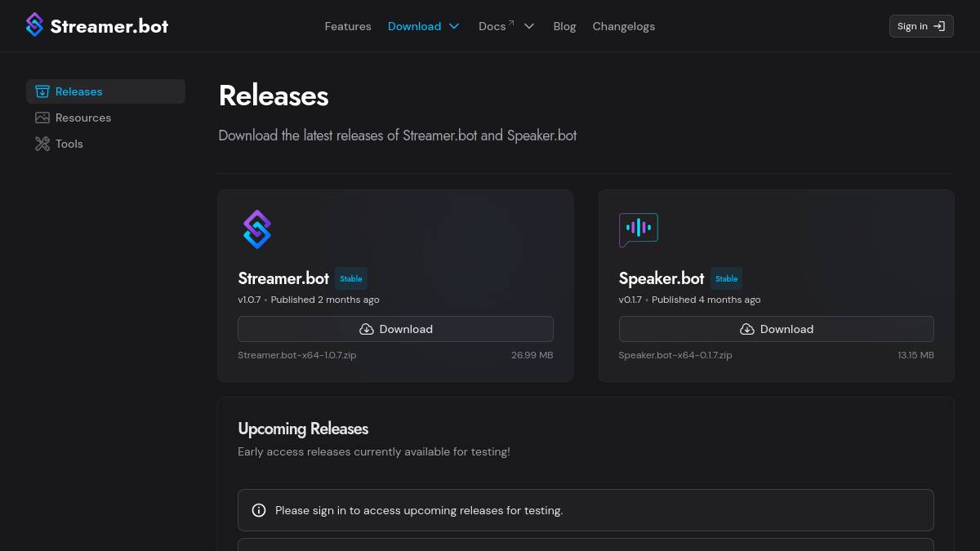Click the info icon in sign-in notice

tap(259, 510)
